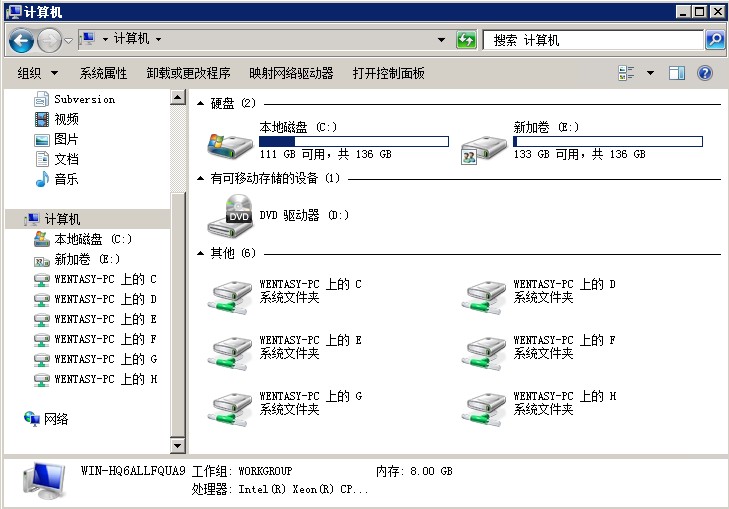729x509 pixels.
Task: Expand the arrow before 计算机 in the address bar
Action: (x=105, y=40)
